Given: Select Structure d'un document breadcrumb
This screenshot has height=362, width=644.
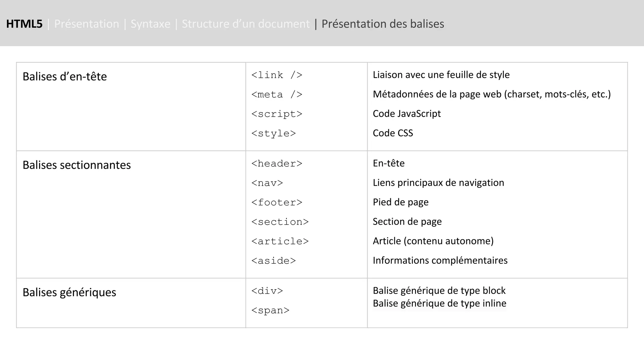Looking at the screenshot, I should tap(246, 24).
